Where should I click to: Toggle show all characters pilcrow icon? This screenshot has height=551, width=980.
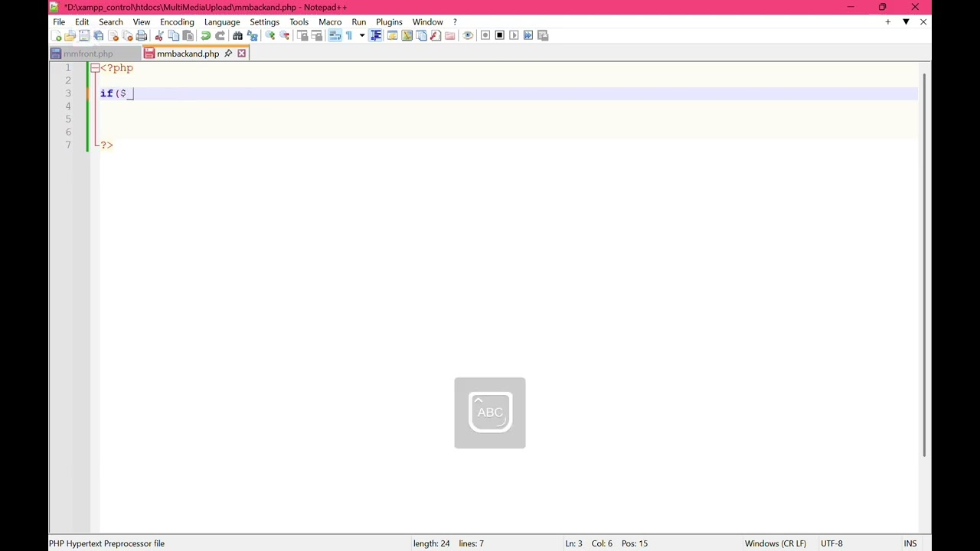[x=349, y=35]
